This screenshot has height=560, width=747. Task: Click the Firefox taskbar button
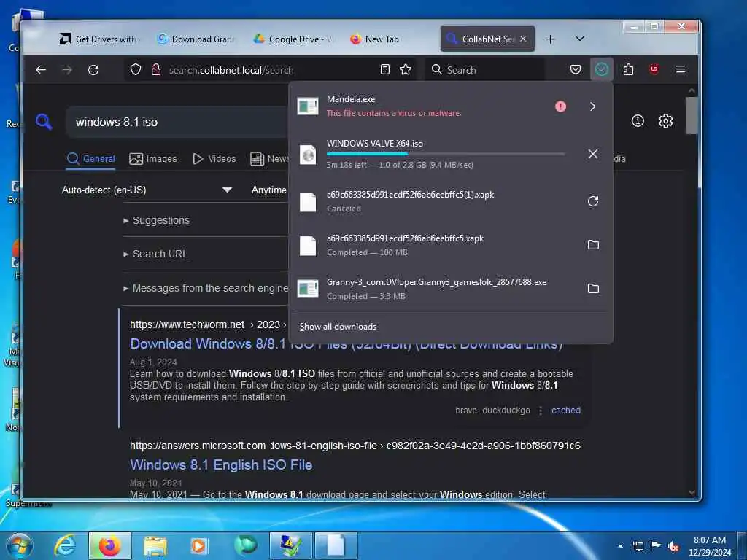tap(109, 545)
